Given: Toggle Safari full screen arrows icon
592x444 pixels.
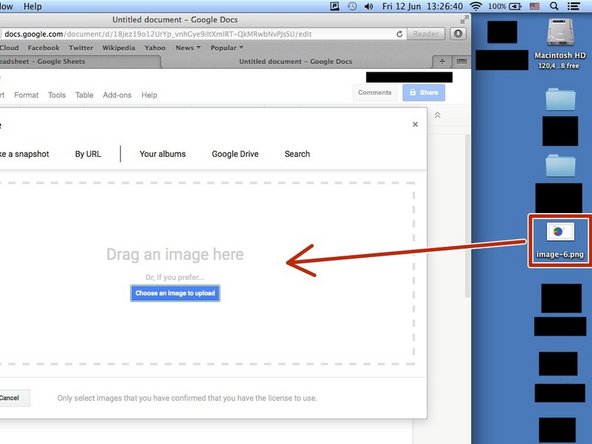Looking at the screenshot, I should point(464,20).
